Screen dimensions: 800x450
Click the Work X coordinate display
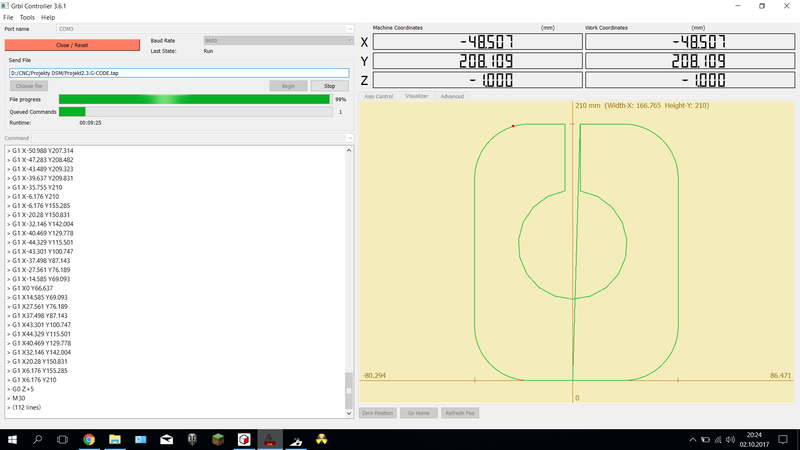tap(690, 42)
